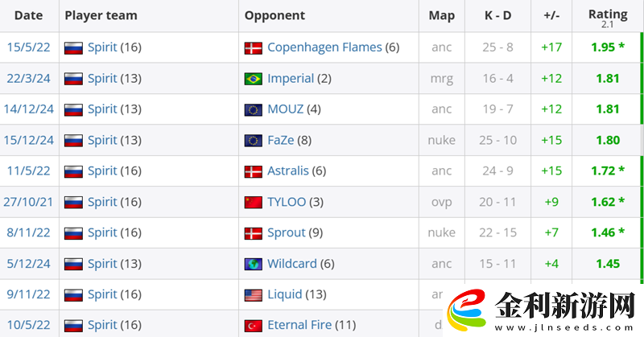Click the Spirit link in the 14/12/24 row
This screenshot has width=644, height=337.
tap(102, 109)
